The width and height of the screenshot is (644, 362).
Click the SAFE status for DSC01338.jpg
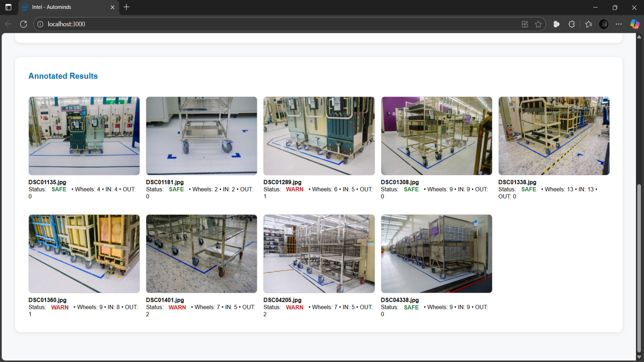(529, 189)
